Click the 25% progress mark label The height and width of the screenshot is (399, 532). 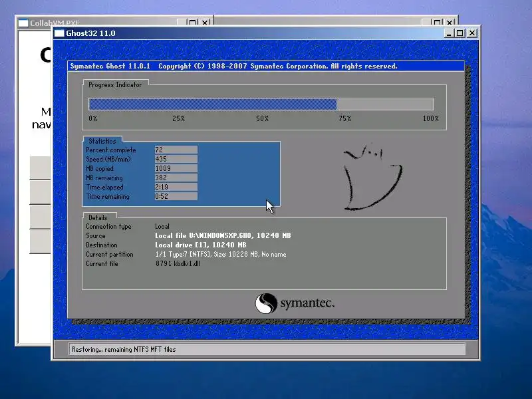pyautogui.click(x=178, y=118)
